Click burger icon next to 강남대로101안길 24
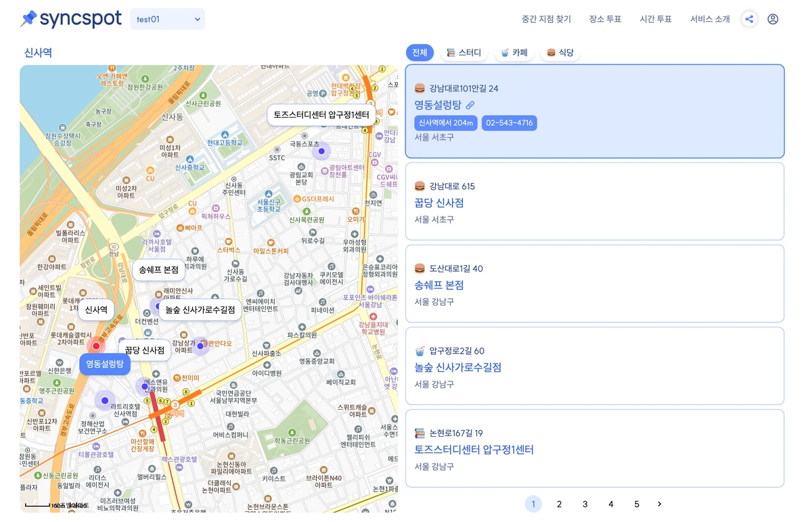The width and height of the screenshot is (812, 522). click(x=420, y=89)
